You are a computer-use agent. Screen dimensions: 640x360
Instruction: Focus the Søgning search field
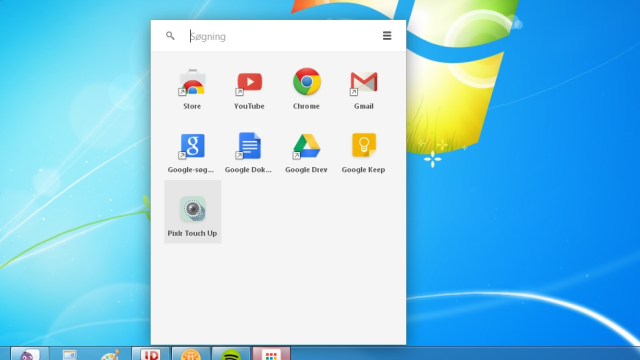pos(282,36)
